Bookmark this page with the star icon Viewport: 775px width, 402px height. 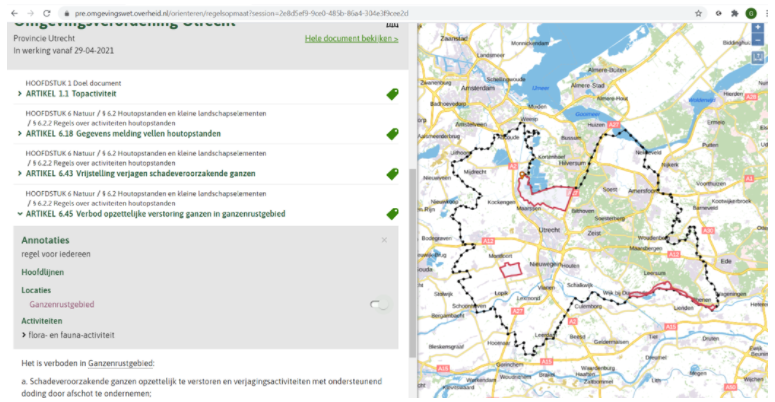click(x=697, y=12)
